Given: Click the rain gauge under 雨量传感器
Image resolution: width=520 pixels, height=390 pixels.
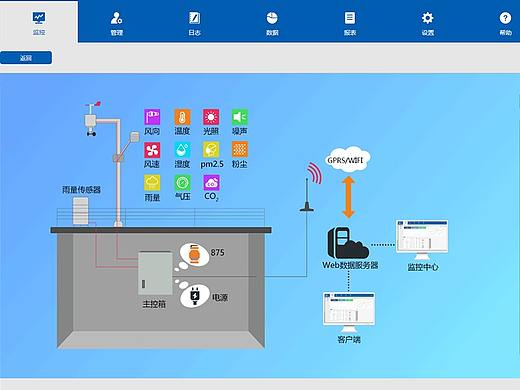Looking at the screenshot, I should 80,211.
